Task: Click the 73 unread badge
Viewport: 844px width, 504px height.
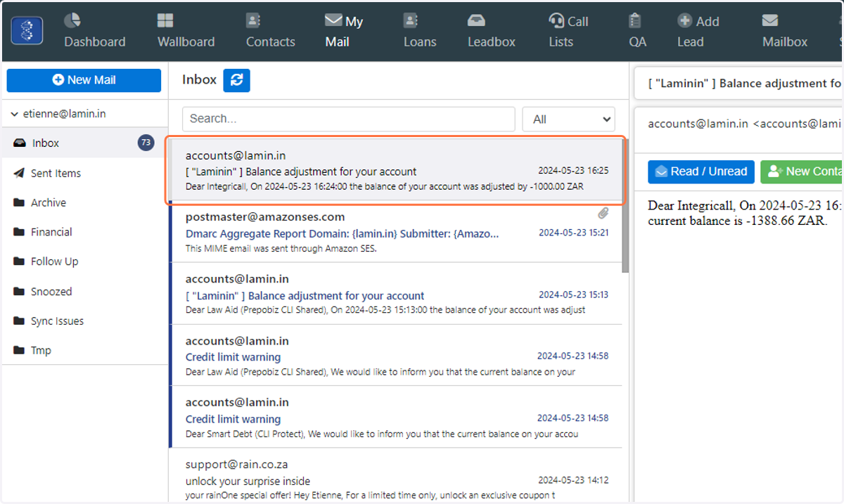Action: (146, 143)
